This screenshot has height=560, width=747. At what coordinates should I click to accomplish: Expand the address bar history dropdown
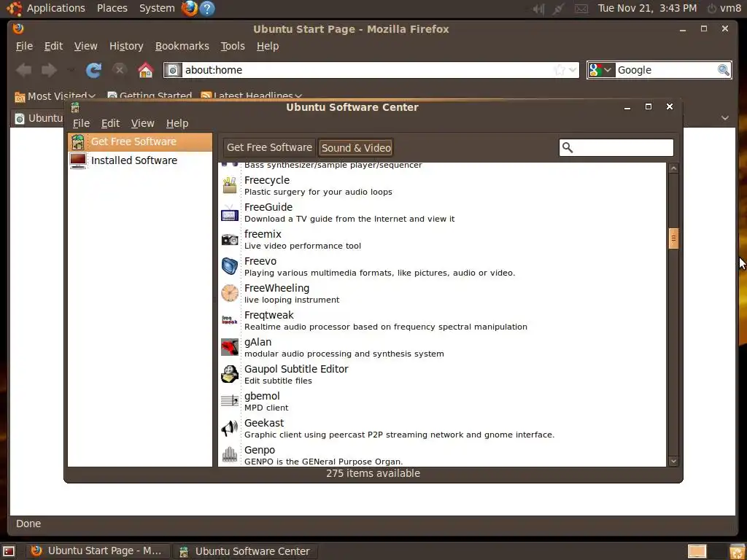point(573,71)
